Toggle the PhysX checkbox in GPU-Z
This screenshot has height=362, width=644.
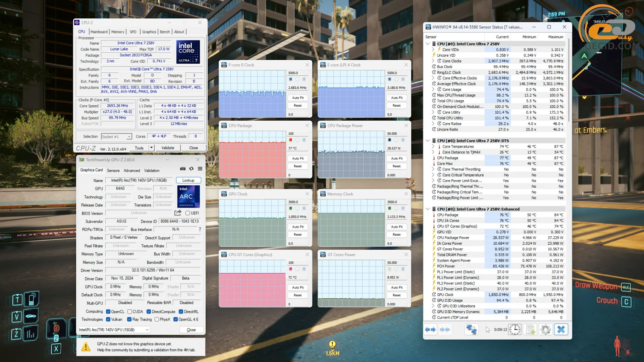click(x=157, y=319)
